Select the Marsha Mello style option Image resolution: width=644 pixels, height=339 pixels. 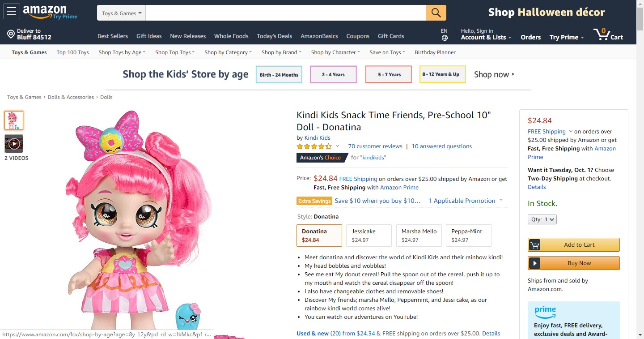[x=419, y=236]
